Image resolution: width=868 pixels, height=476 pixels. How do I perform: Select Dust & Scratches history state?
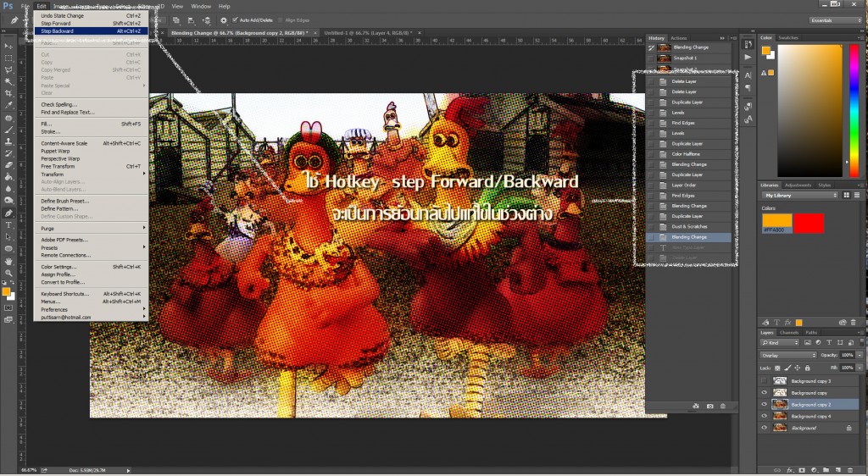click(689, 227)
